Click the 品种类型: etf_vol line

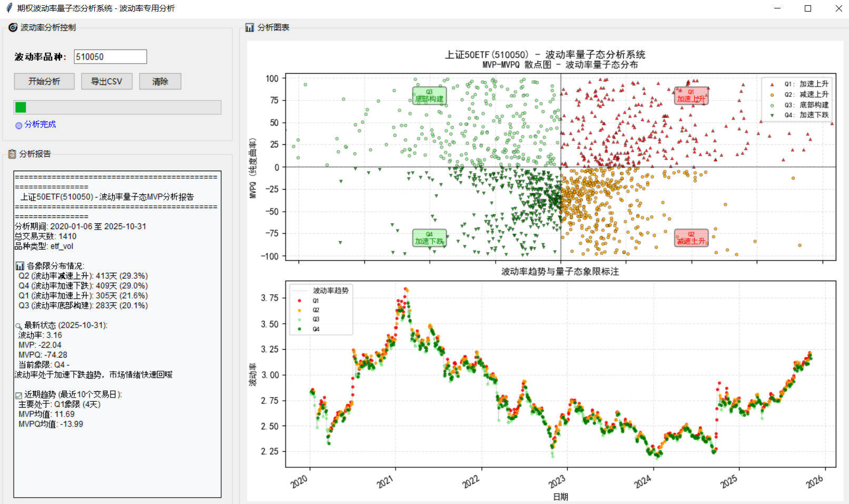[44, 246]
